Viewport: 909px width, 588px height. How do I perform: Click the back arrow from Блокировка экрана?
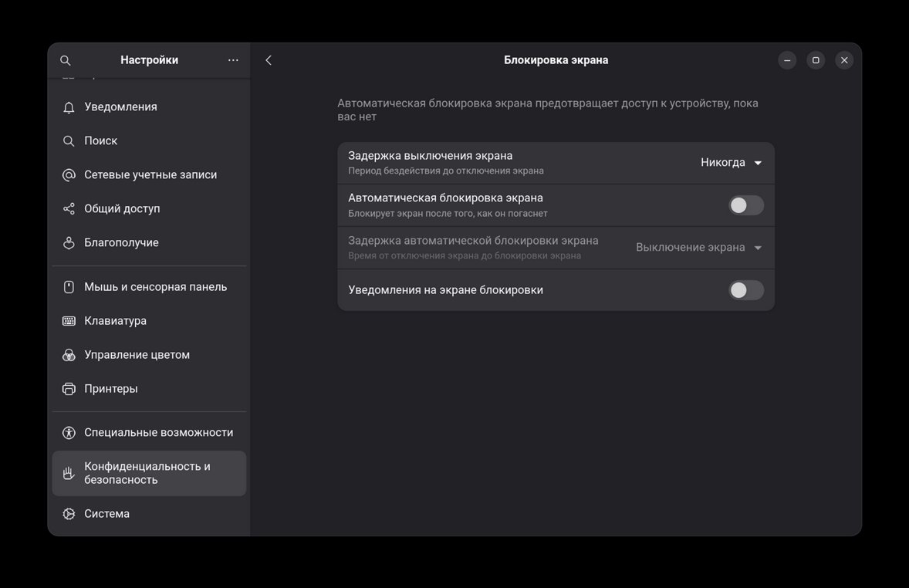point(268,59)
